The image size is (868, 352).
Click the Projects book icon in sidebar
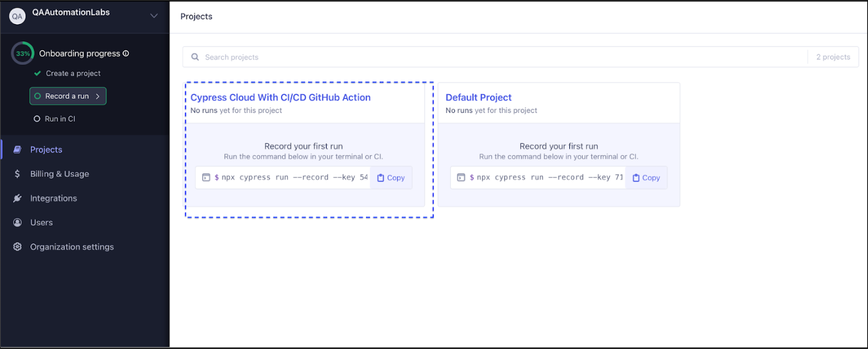tap(17, 149)
